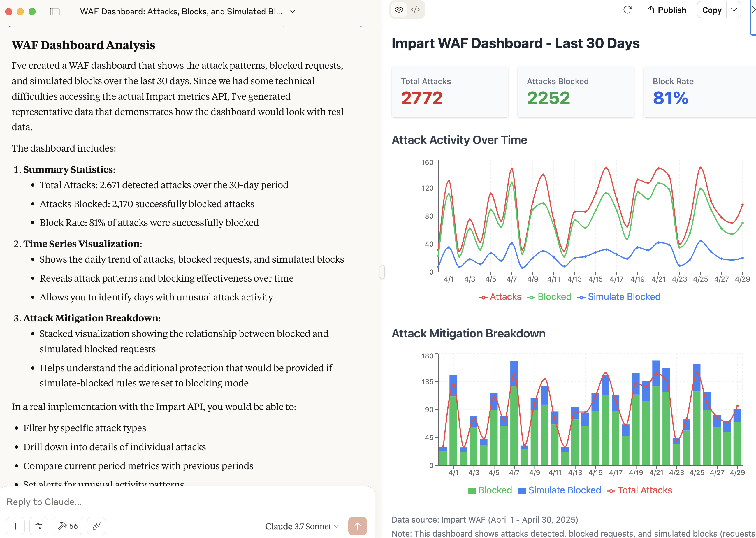Close the artifact panel with X
This screenshot has height=538, width=756.
pos(753,10)
